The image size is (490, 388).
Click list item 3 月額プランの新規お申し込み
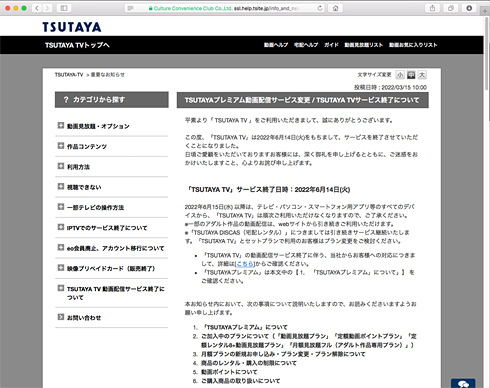(283, 354)
